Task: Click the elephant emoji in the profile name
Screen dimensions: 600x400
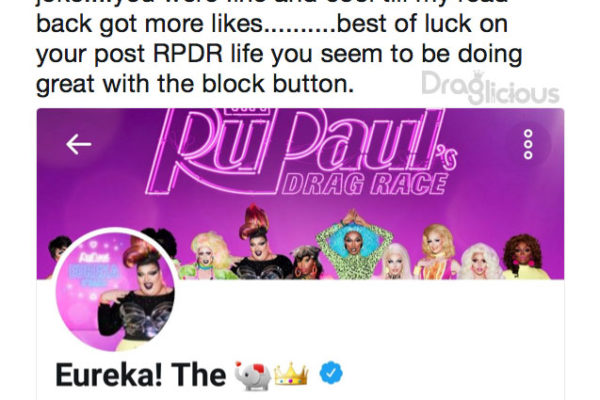Action: pyautogui.click(x=253, y=375)
